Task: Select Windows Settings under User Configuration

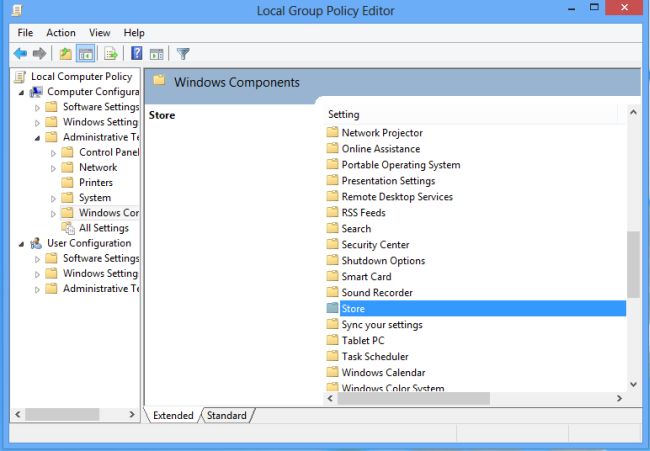Action: click(x=100, y=274)
